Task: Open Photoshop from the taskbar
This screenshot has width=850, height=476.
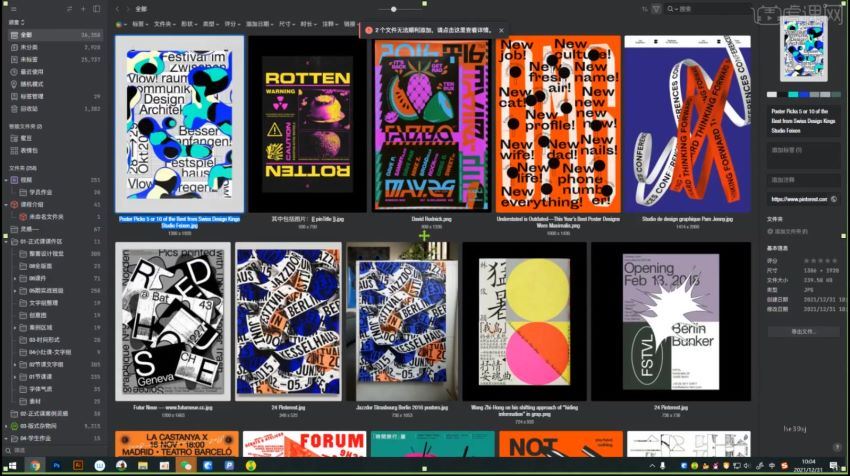Action: 56,466
